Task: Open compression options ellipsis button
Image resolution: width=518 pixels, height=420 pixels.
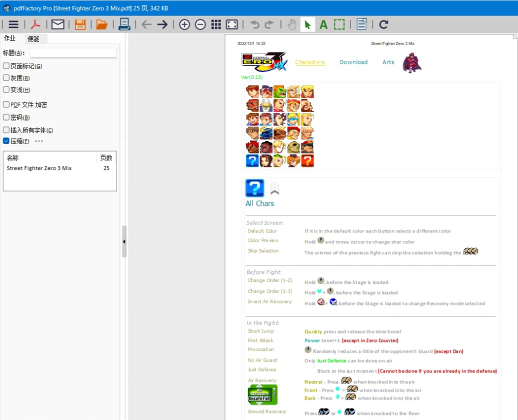Action: pos(39,141)
